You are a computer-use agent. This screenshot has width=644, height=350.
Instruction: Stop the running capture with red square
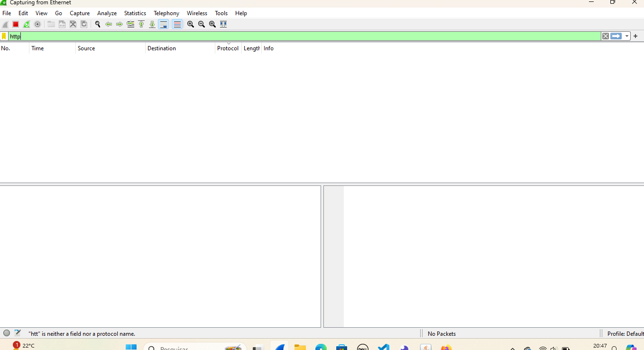coord(16,24)
